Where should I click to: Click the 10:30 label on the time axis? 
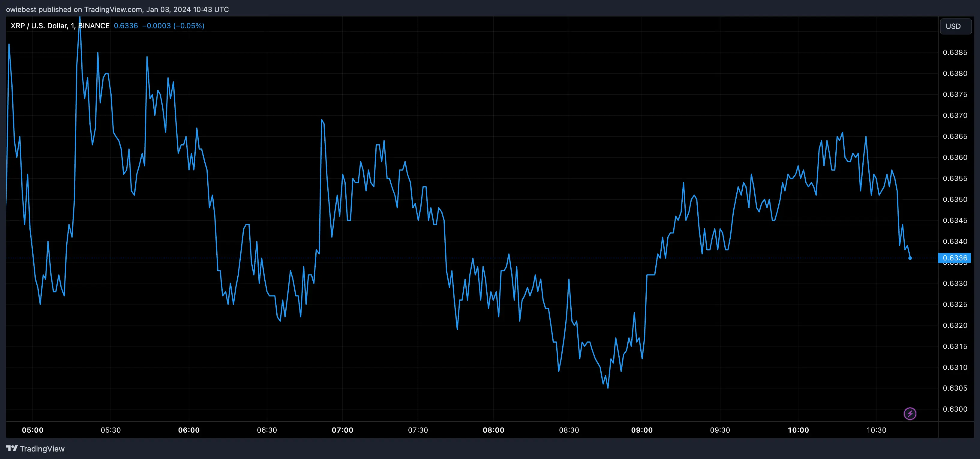pos(877,430)
